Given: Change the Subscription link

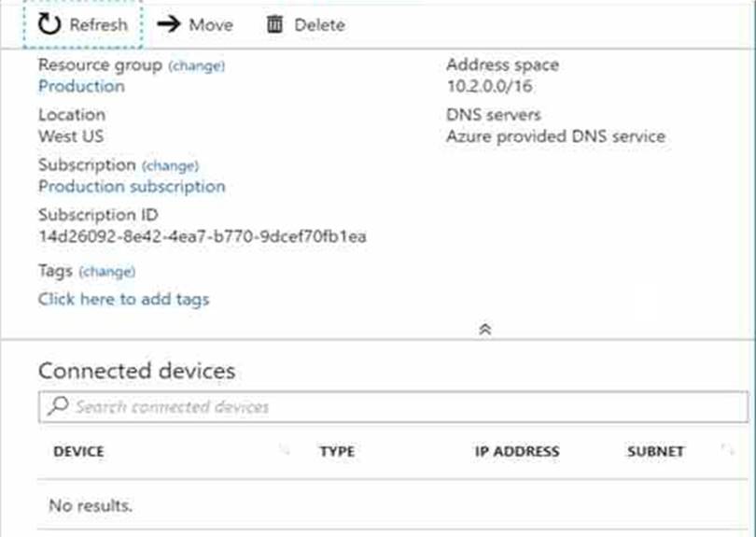Looking at the screenshot, I should pos(170,166).
